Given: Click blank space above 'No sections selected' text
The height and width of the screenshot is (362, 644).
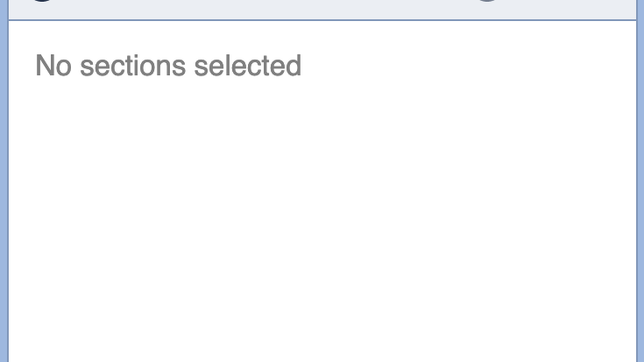Looking at the screenshot, I should click(x=168, y=37).
